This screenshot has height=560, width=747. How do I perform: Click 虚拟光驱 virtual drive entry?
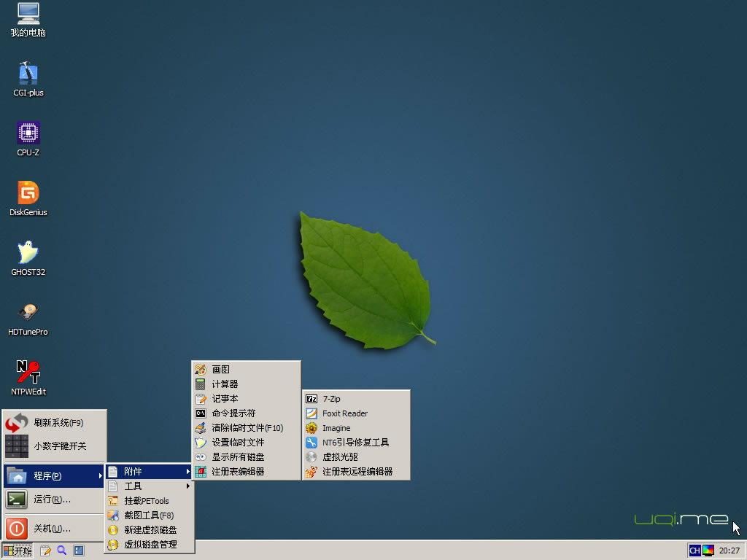coord(356,457)
